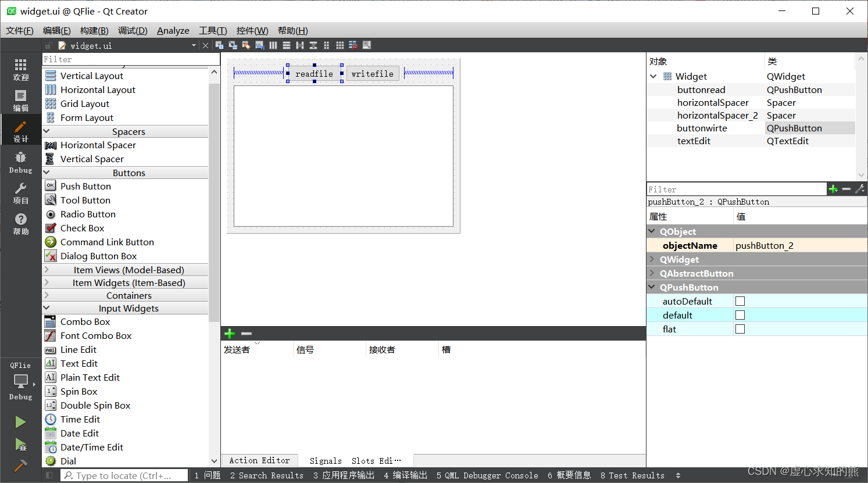
Task: Click the widget box scrollbar down arrow
Action: 214,461
